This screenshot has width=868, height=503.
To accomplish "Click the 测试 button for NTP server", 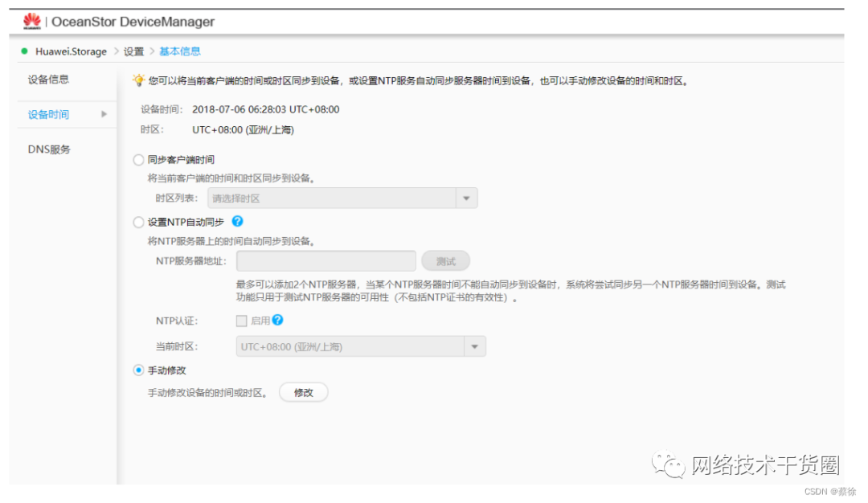I will tap(446, 260).
